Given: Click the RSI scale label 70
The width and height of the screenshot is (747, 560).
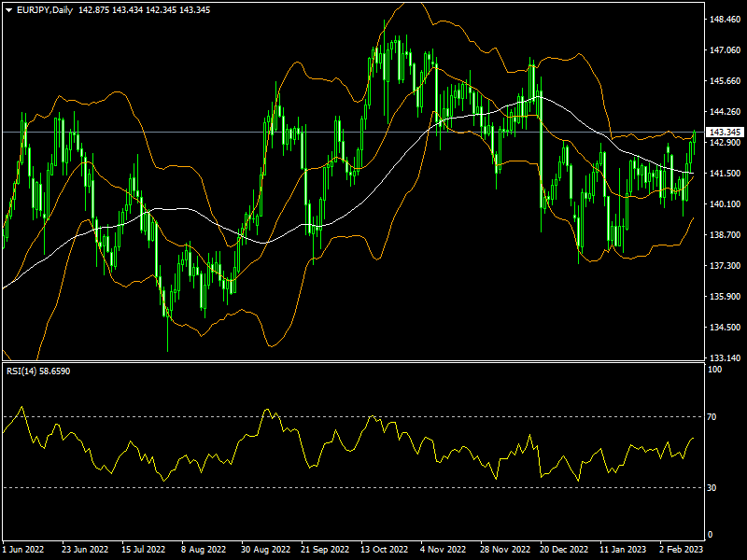Looking at the screenshot, I should click(712, 416).
